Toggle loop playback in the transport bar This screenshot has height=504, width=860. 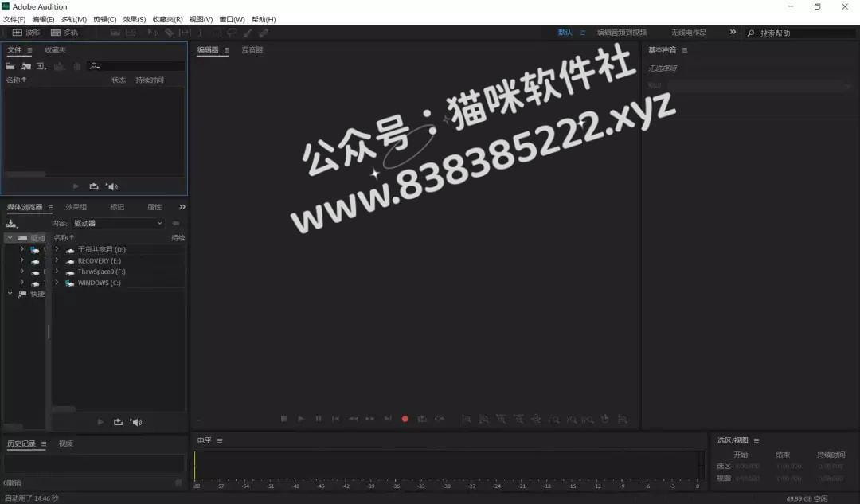422,419
